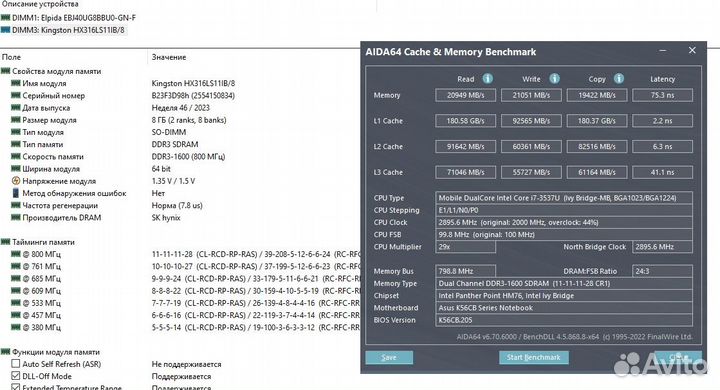
Task: Click the icon beside Частота регенерации
Action: coord(16,205)
